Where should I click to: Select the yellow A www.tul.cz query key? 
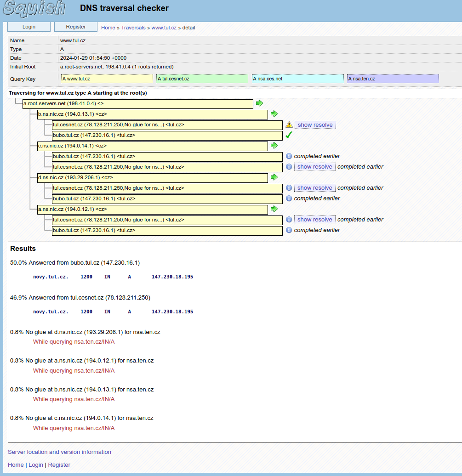click(x=107, y=79)
